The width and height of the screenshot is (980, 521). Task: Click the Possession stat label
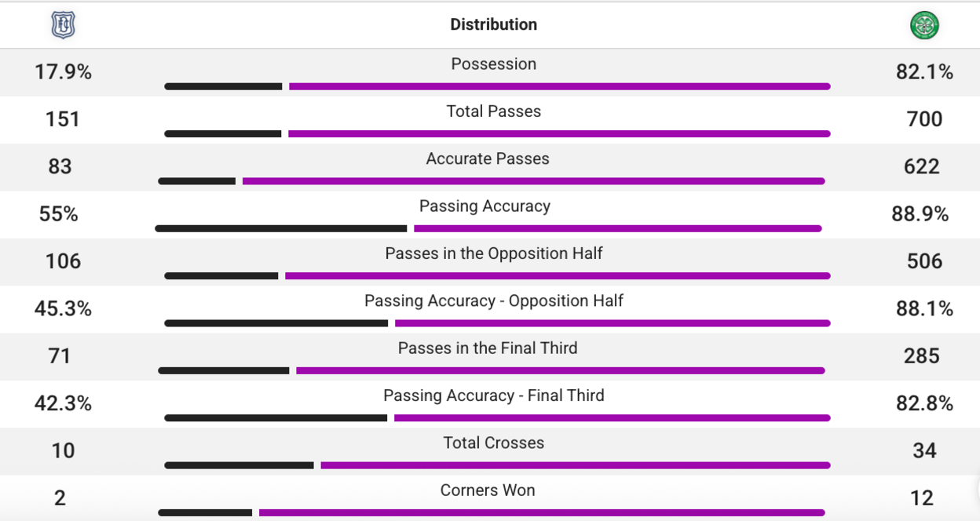[493, 64]
